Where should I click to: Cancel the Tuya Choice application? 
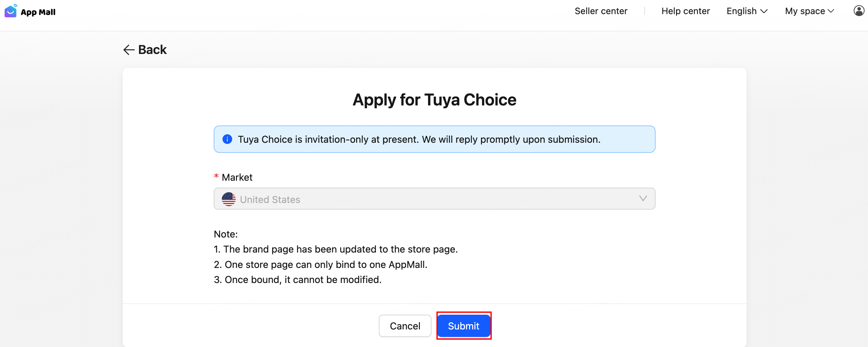(405, 325)
